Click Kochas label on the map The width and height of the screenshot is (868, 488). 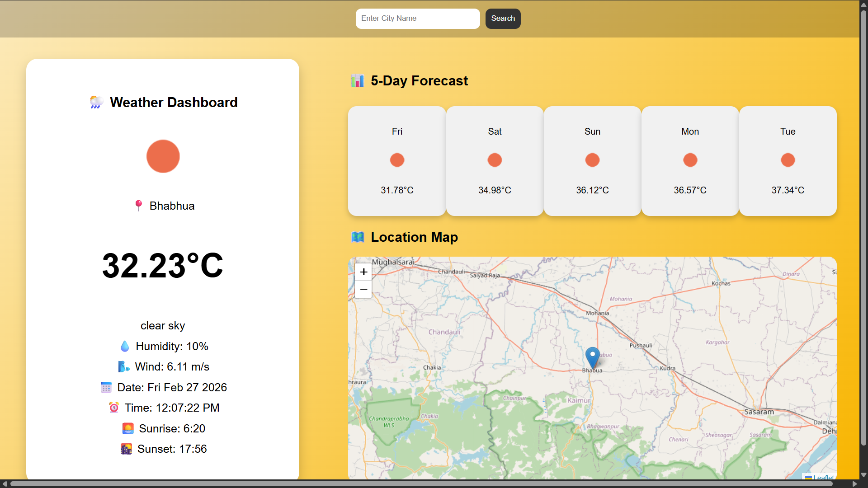[721, 283]
